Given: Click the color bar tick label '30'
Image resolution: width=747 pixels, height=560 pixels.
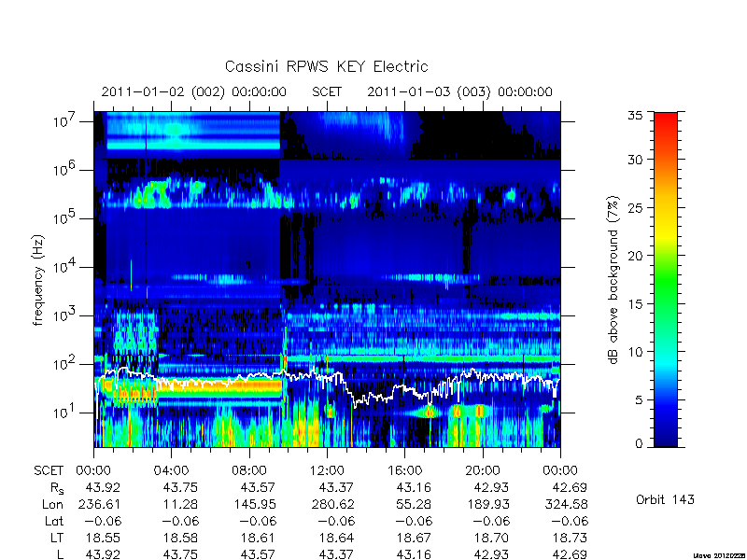Looking at the screenshot, I should coord(635,160).
